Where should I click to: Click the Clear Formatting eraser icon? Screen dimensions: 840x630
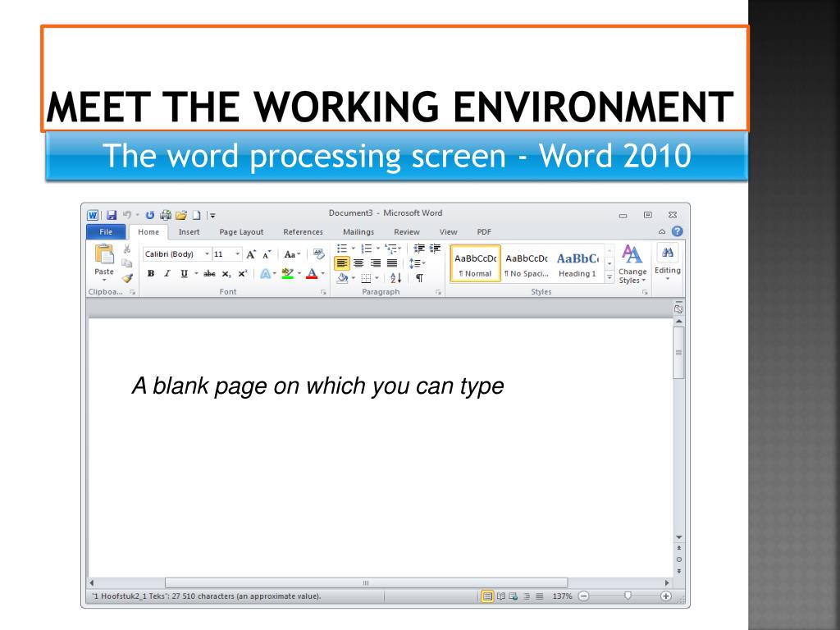pyautogui.click(x=319, y=254)
